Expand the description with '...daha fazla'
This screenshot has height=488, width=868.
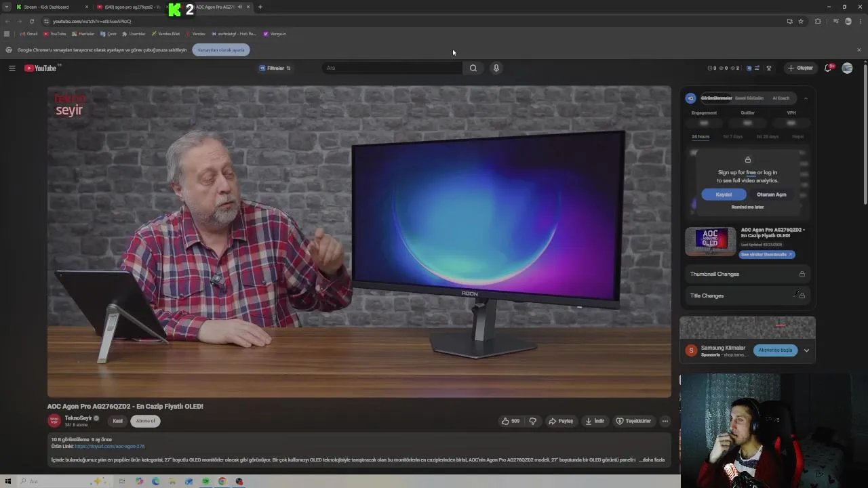(x=652, y=460)
